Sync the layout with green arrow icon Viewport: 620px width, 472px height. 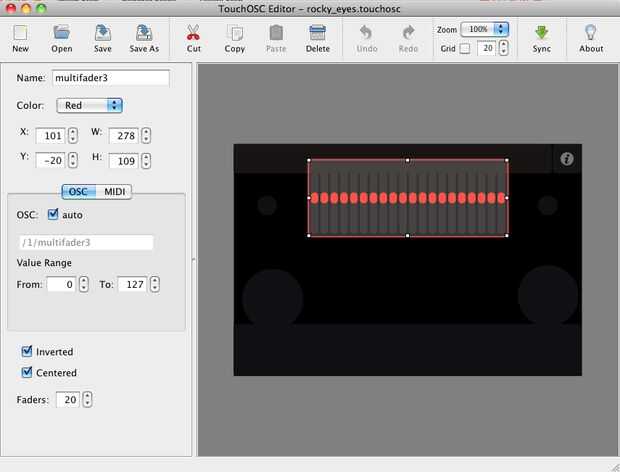click(541, 33)
